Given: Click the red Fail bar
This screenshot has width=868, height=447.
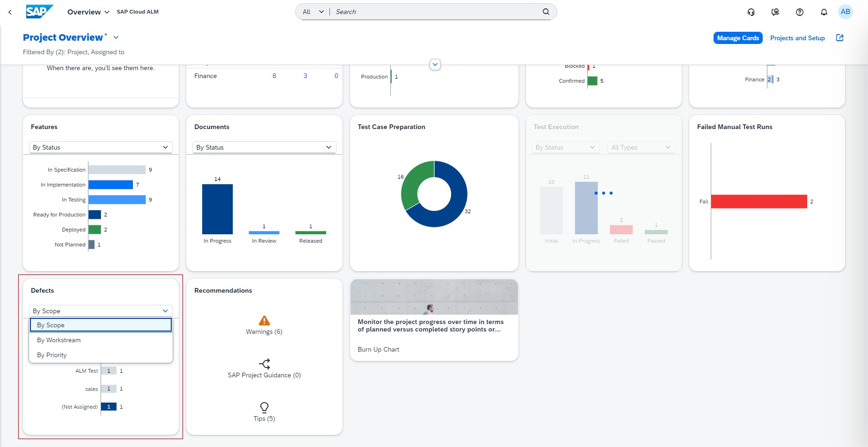Looking at the screenshot, I should (x=759, y=202).
